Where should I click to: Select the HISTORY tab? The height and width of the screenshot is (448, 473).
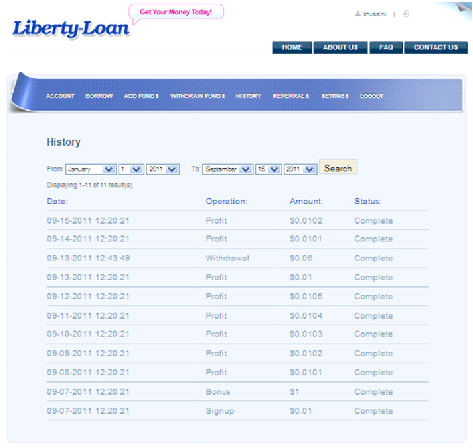[248, 96]
